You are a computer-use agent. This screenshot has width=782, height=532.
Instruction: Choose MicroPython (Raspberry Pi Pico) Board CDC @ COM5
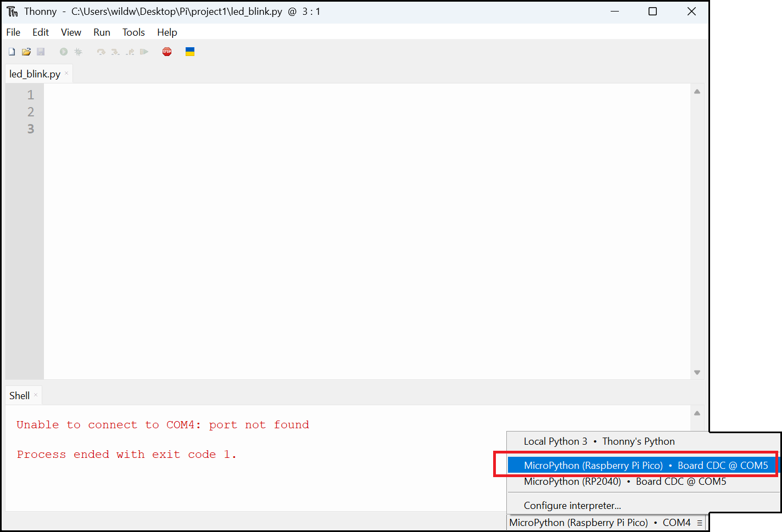click(643, 466)
